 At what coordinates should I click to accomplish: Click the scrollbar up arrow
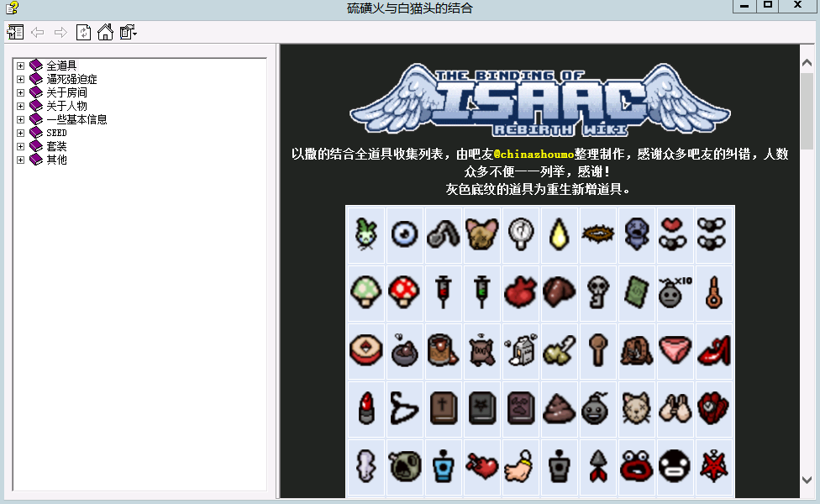click(807, 63)
